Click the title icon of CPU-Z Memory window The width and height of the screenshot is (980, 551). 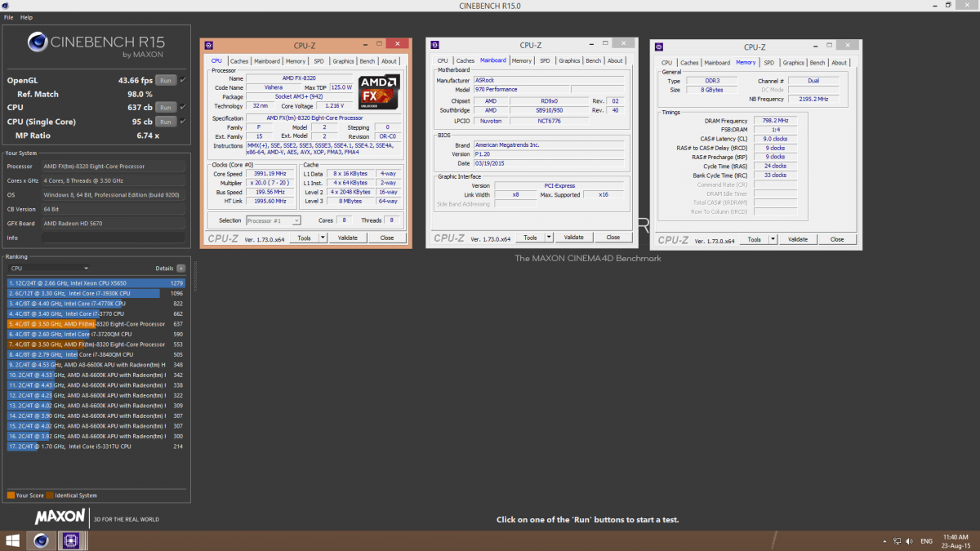click(659, 47)
